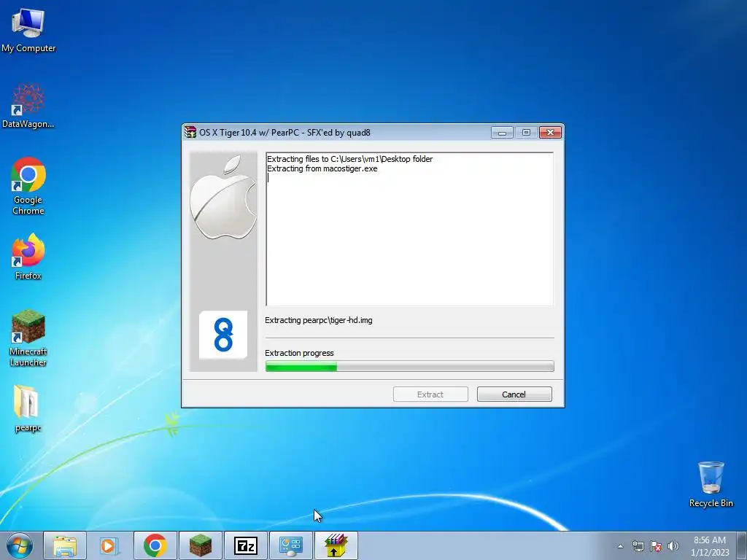
Task: Click the extraction progress bar
Action: coord(409,366)
